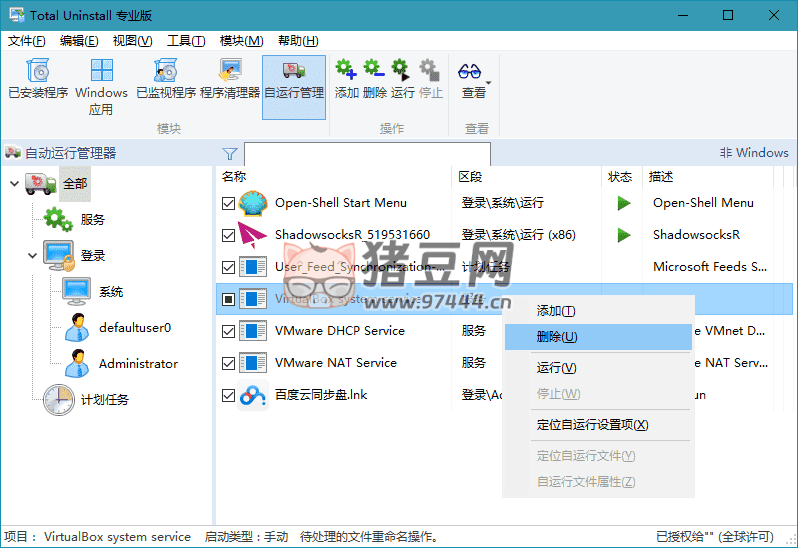Uncheck User_Feed_Synchronization checkbox
The image size is (798, 548).
click(229, 267)
